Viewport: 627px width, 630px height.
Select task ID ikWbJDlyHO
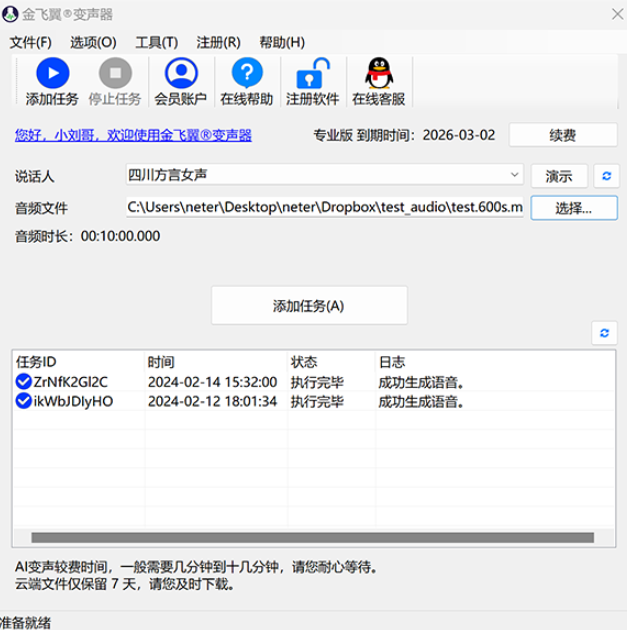coord(74,401)
